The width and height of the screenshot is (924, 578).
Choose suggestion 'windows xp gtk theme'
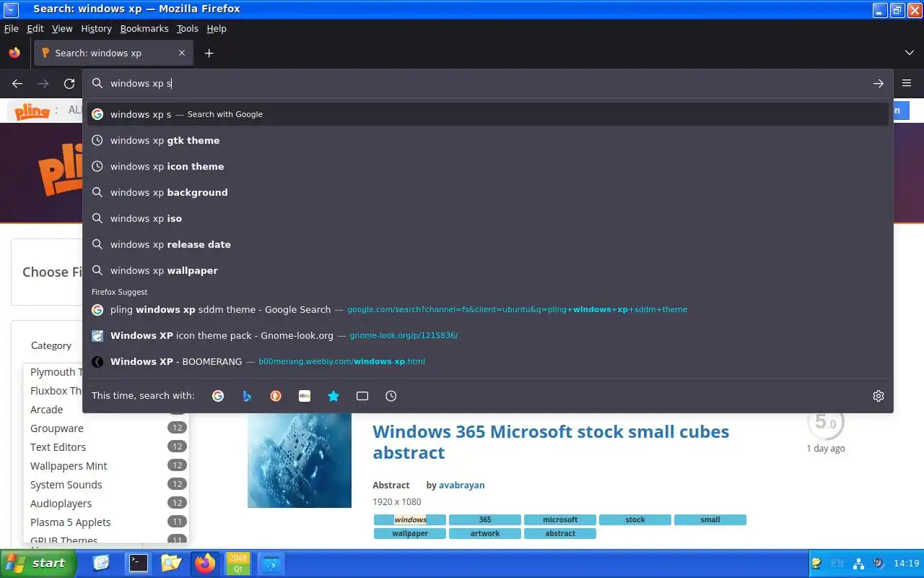coord(488,140)
